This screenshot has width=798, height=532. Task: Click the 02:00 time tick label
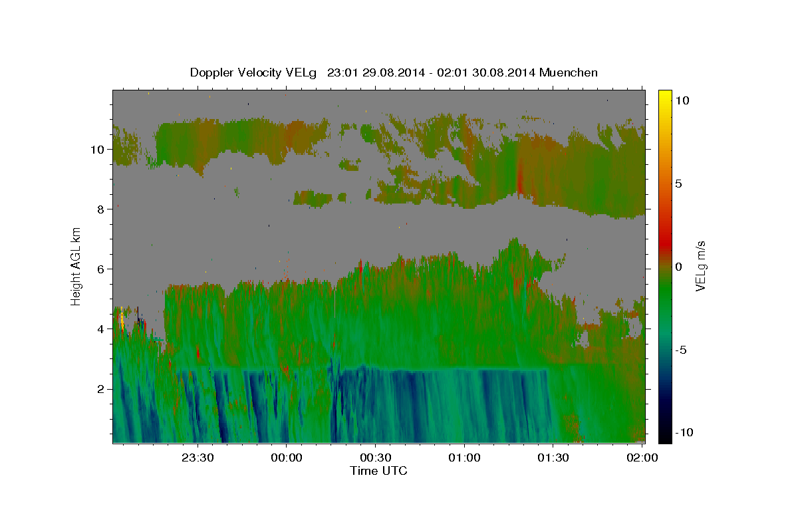(x=642, y=458)
